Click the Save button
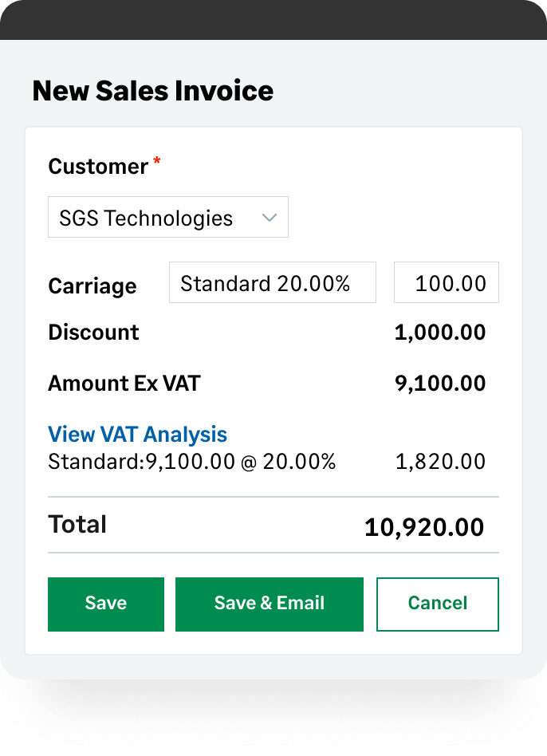This screenshot has height=756, width=547. [105, 604]
